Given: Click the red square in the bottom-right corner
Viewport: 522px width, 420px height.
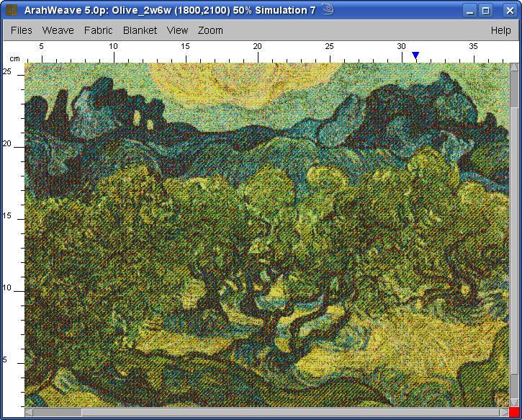Looking at the screenshot, I should [x=513, y=412].
